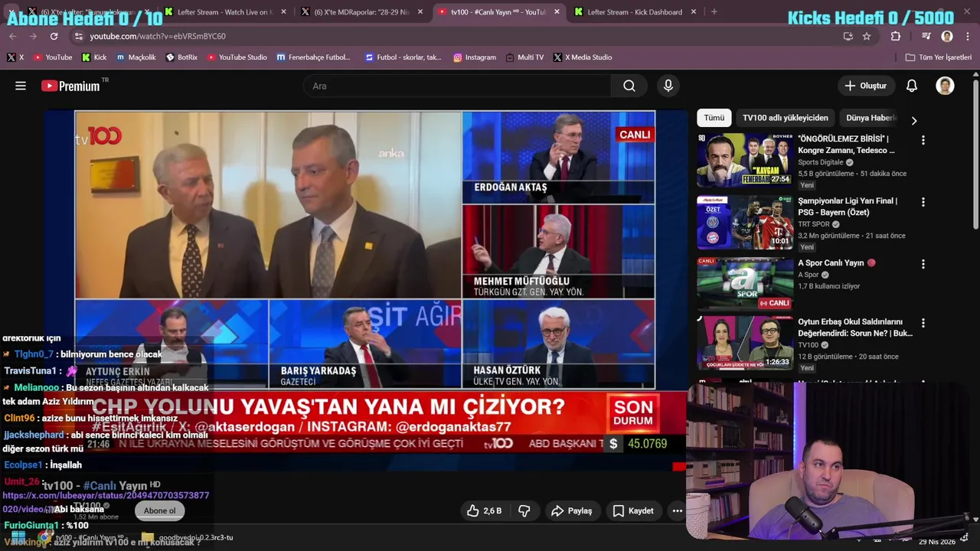Open a new browser tab
Image resolution: width=980 pixels, height=551 pixels.
pos(714,11)
